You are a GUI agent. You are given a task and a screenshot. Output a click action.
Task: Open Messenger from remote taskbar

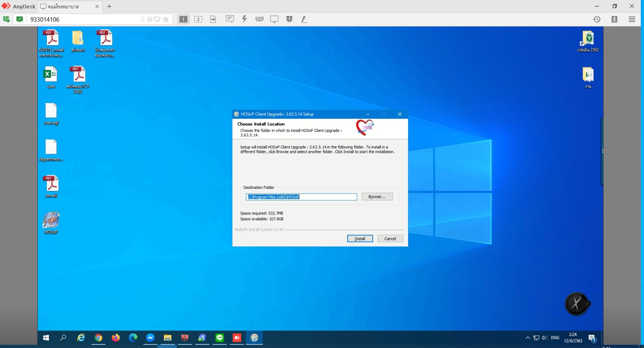(x=150, y=338)
